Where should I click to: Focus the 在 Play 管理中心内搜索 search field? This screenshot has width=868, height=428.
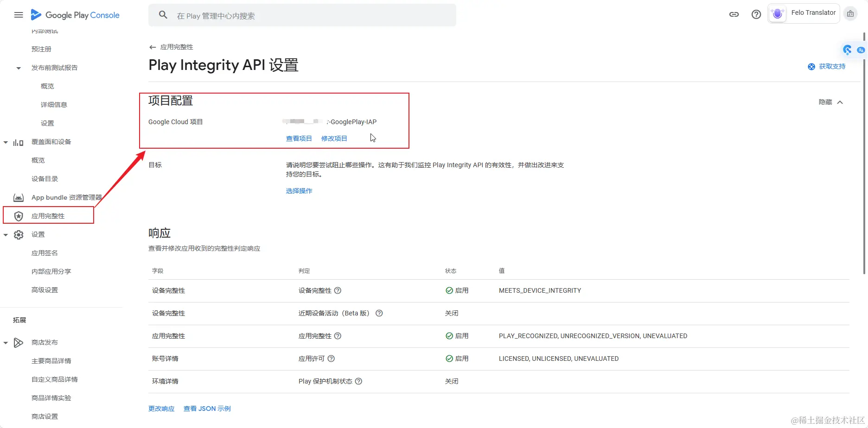click(x=302, y=15)
